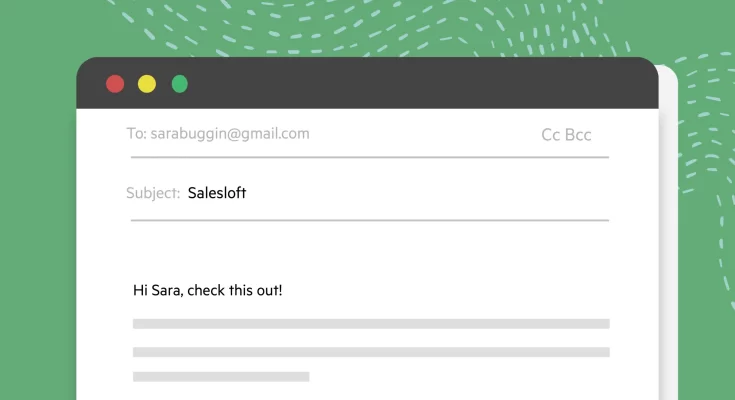Click the "Subject:" label
The width and height of the screenshot is (735, 400).
tap(153, 193)
